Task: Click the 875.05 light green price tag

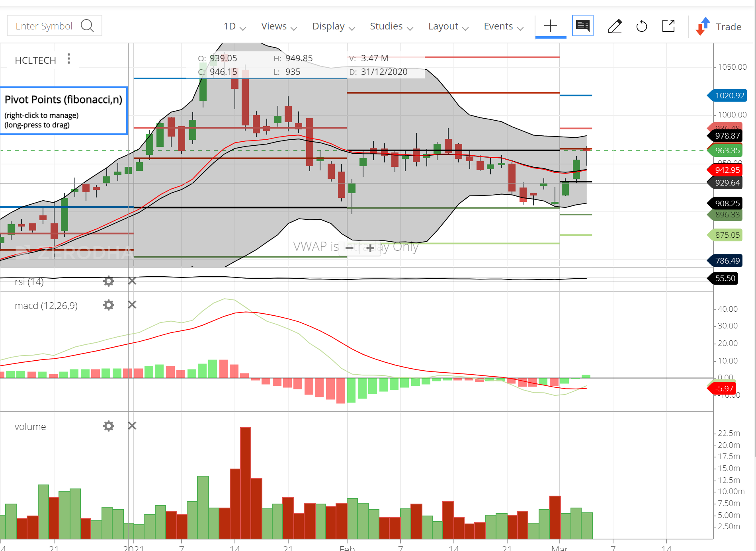Action: pos(725,235)
